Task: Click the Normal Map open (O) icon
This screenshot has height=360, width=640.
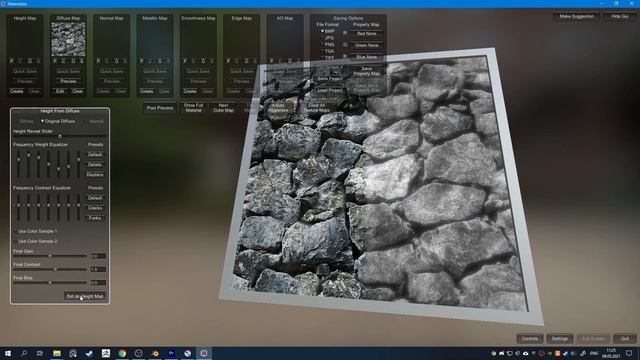Action: [x=116, y=61]
